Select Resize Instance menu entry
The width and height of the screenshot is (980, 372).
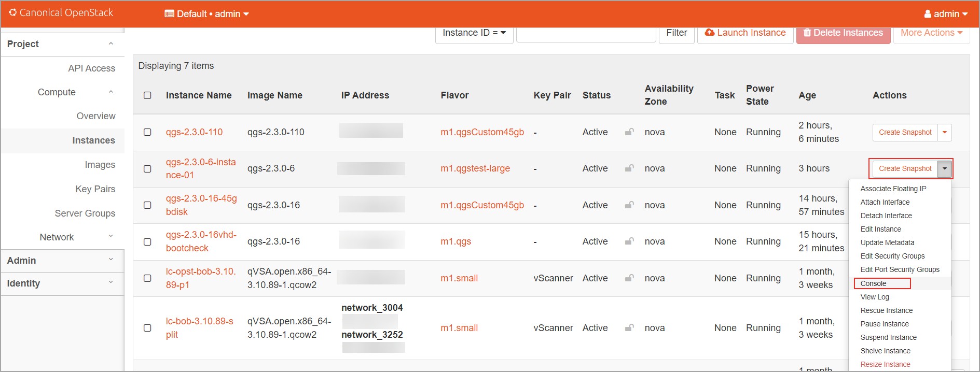pyautogui.click(x=885, y=364)
